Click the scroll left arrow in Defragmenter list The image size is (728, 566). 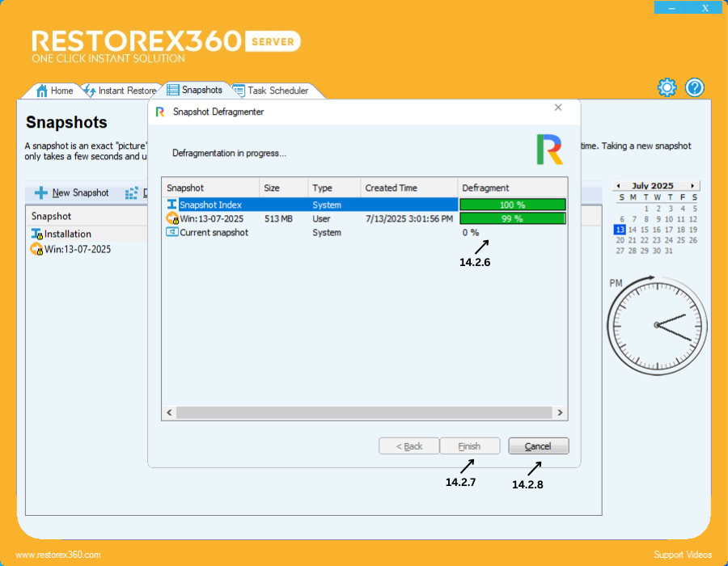click(x=170, y=412)
